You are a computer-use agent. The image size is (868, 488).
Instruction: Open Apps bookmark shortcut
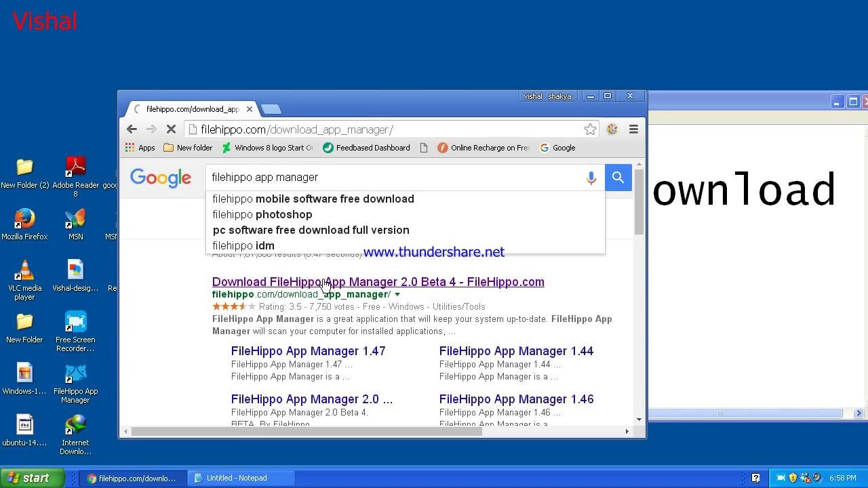(140, 148)
